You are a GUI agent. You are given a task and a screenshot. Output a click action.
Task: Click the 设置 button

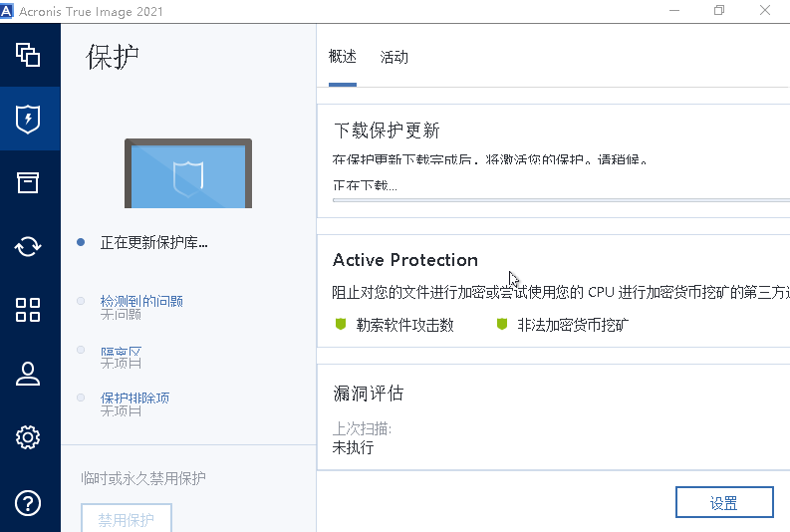click(x=724, y=502)
